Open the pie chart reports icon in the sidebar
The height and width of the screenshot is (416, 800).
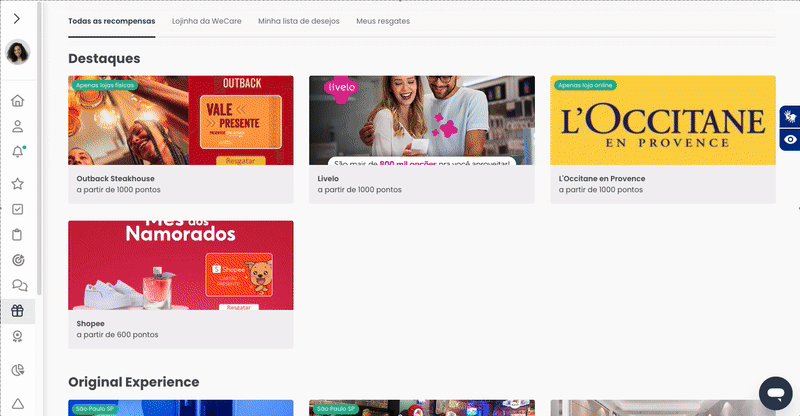coord(18,370)
